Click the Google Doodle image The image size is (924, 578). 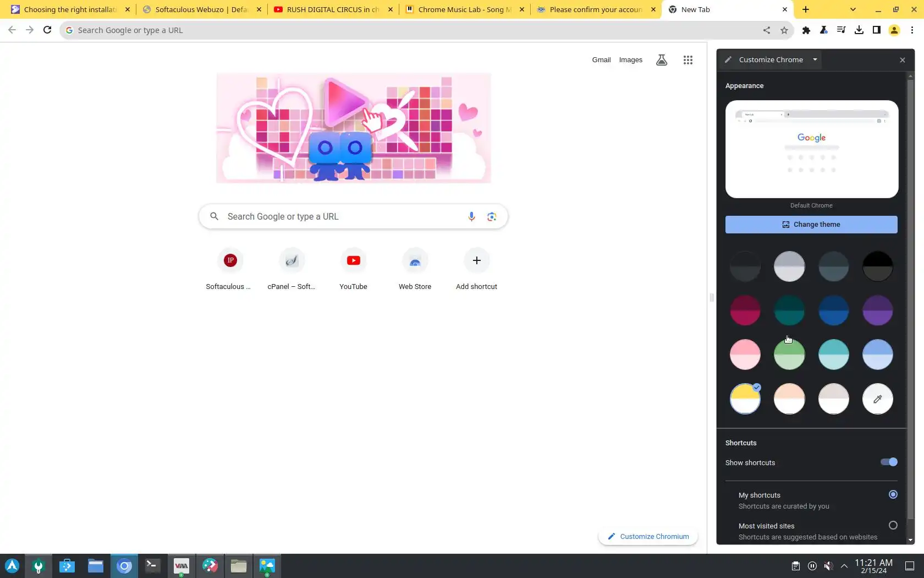pyautogui.click(x=354, y=128)
